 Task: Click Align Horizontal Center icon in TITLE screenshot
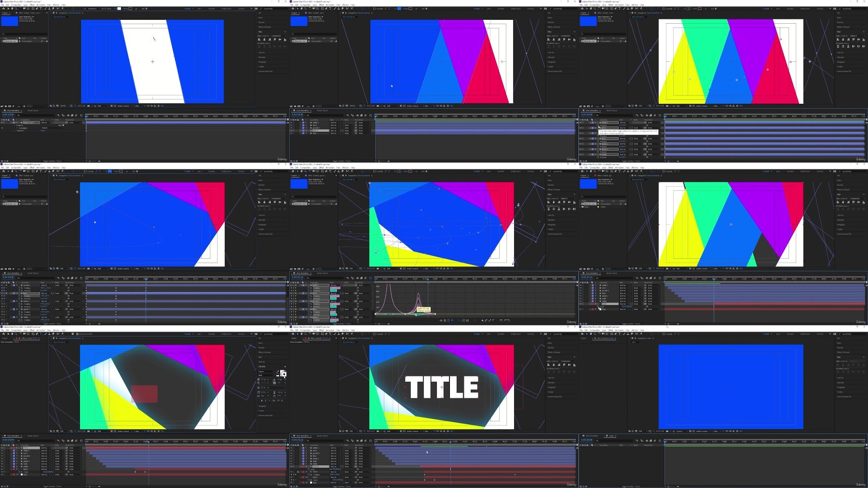tap(554, 364)
